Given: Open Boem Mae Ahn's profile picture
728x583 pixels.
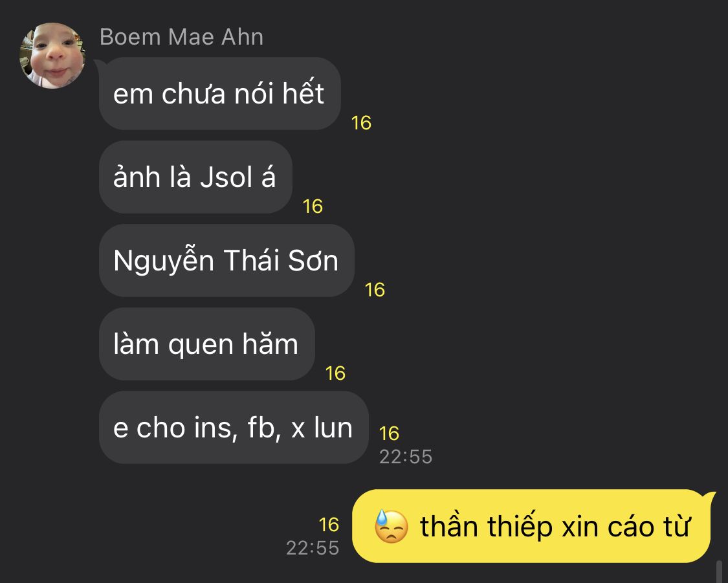Looking at the screenshot, I should pyautogui.click(x=52, y=55).
